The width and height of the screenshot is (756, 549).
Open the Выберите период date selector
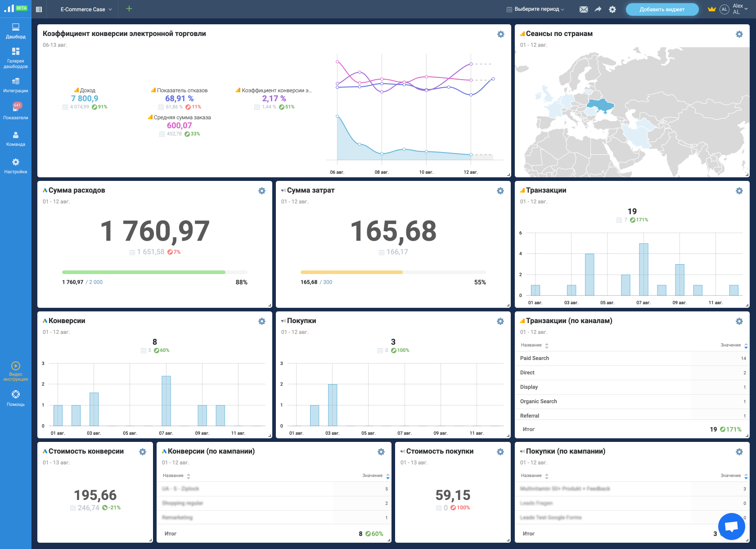pyautogui.click(x=535, y=9)
